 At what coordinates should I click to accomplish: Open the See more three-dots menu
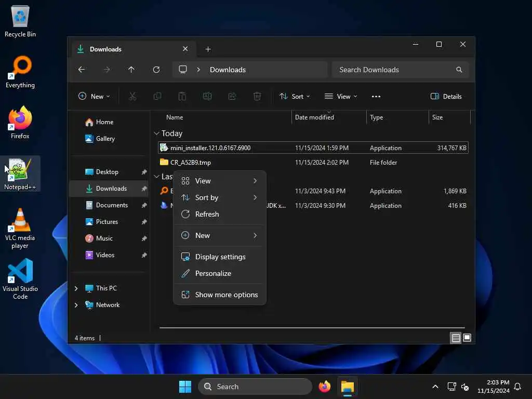[x=376, y=96]
